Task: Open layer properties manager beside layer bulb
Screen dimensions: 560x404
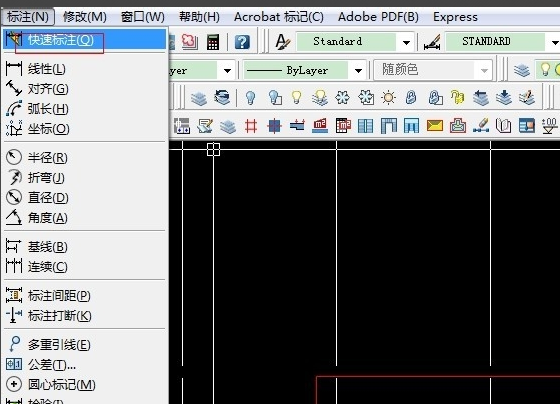Action: 522,70
